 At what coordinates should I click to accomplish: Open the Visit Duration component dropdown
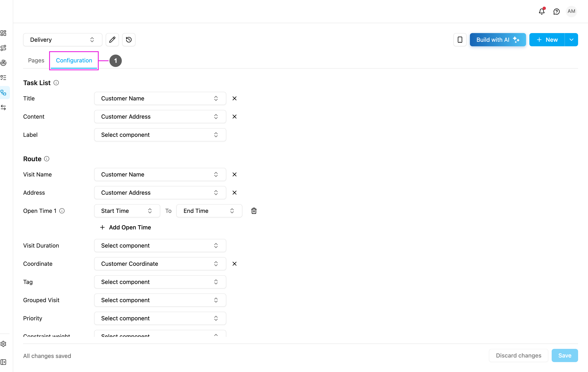[160, 245]
